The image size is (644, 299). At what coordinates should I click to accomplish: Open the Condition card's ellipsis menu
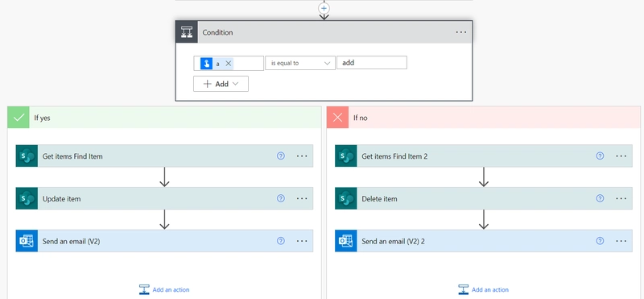461,32
